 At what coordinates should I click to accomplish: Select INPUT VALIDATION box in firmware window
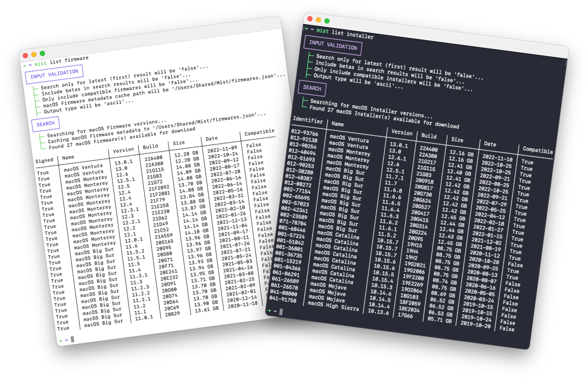(54, 74)
